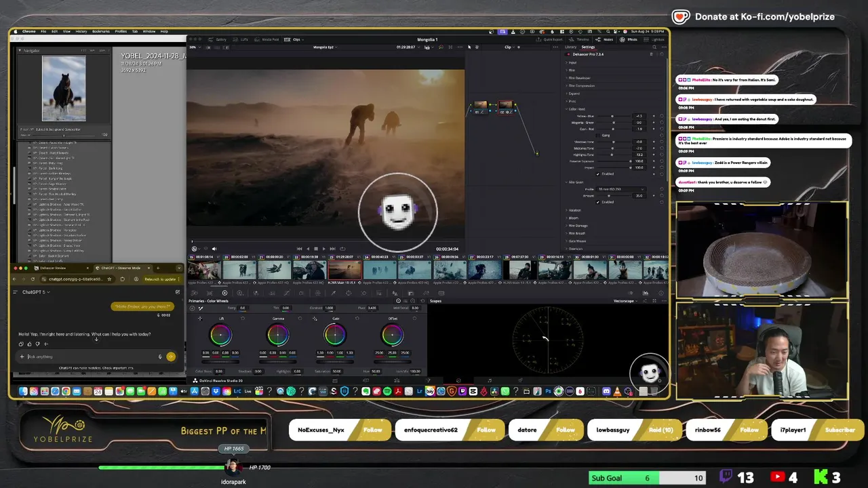Click the auto balance icon in Primaries
The height and width of the screenshot is (488, 868).
193,308
